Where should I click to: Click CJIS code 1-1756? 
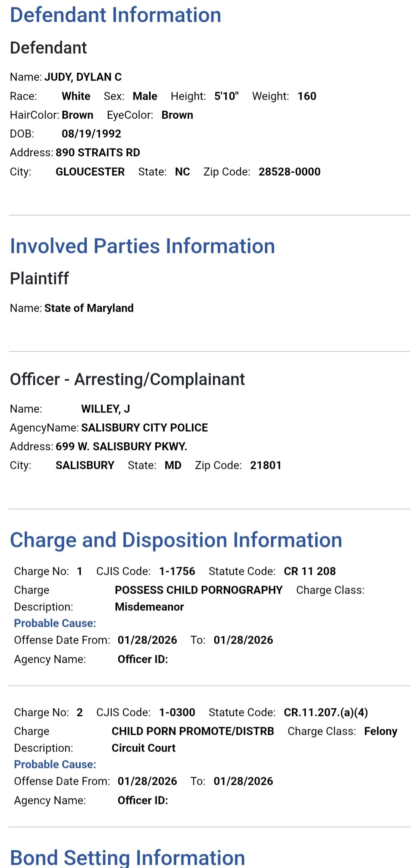click(177, 571)
